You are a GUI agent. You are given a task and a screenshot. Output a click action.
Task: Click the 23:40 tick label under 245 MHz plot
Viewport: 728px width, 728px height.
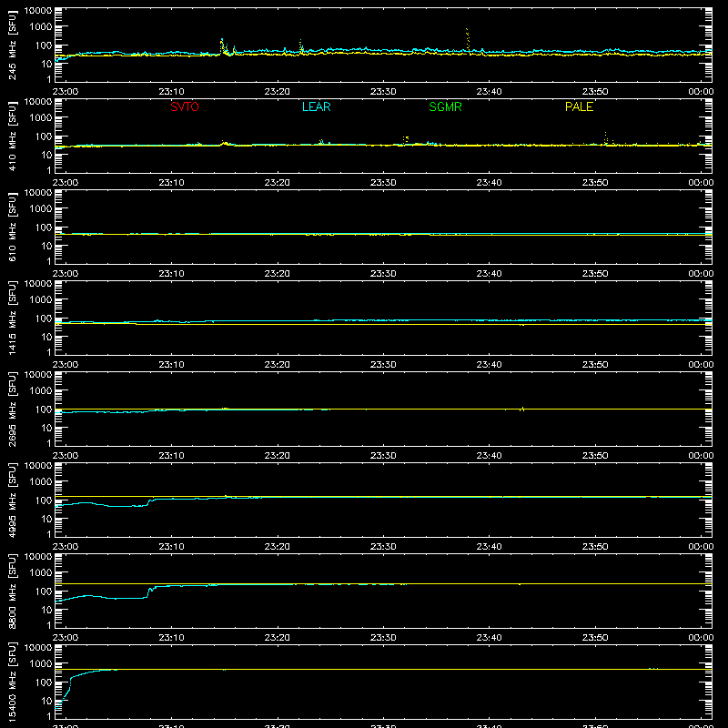coord(489,92)
